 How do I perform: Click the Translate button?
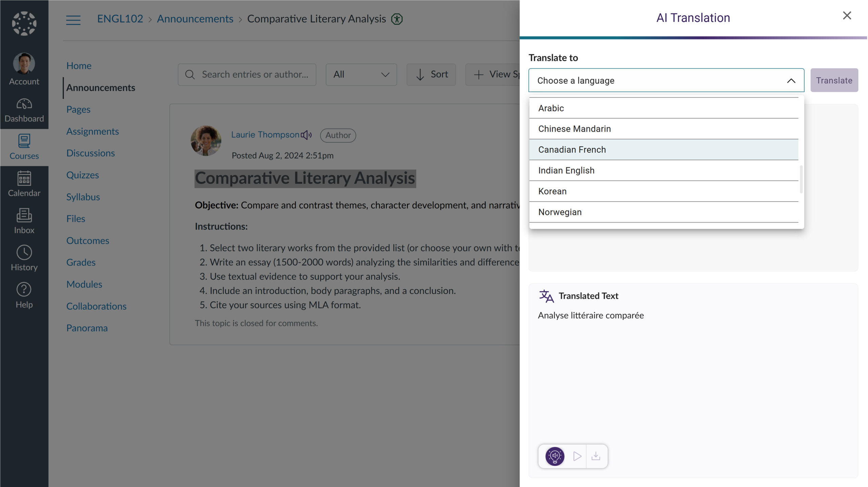tap(835, 80)
